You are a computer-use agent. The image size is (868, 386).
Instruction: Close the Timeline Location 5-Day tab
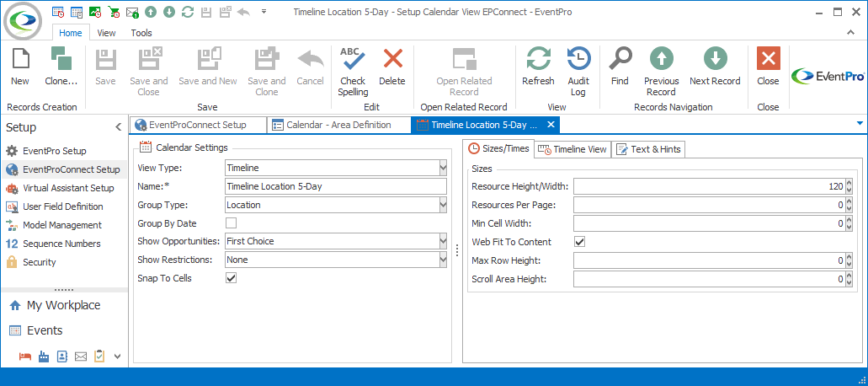pos(551,125)
